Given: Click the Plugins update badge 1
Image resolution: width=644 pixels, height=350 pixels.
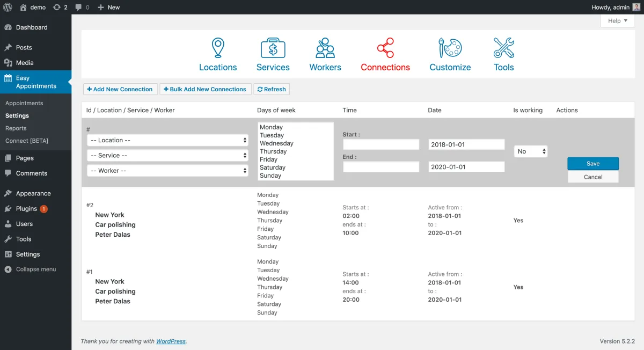Looking at the screenshot, I should tap(43, 209).
